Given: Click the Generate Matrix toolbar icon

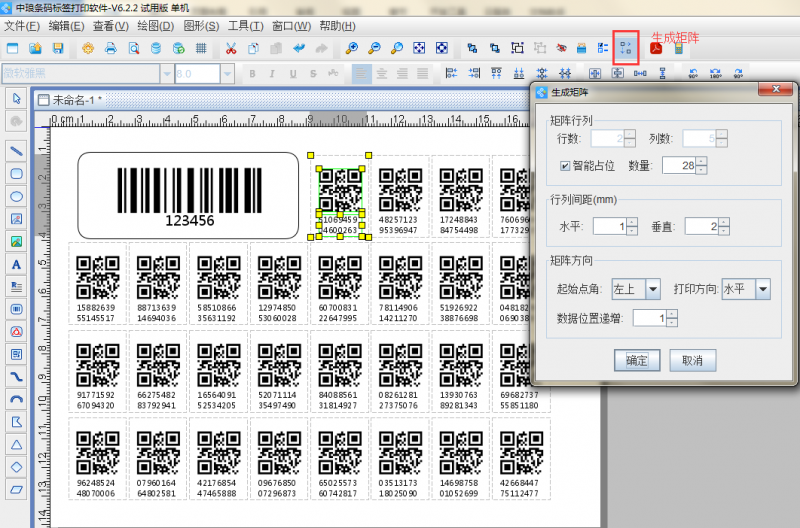Looking at the screenshot, I should point(626,48).
